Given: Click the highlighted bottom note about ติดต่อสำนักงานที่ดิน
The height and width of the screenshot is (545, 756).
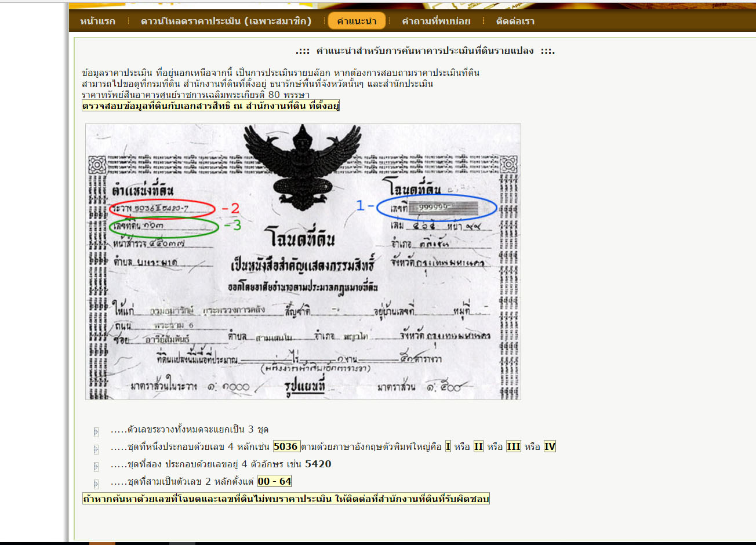Looking at the screenshot, I should pos(286,499).
